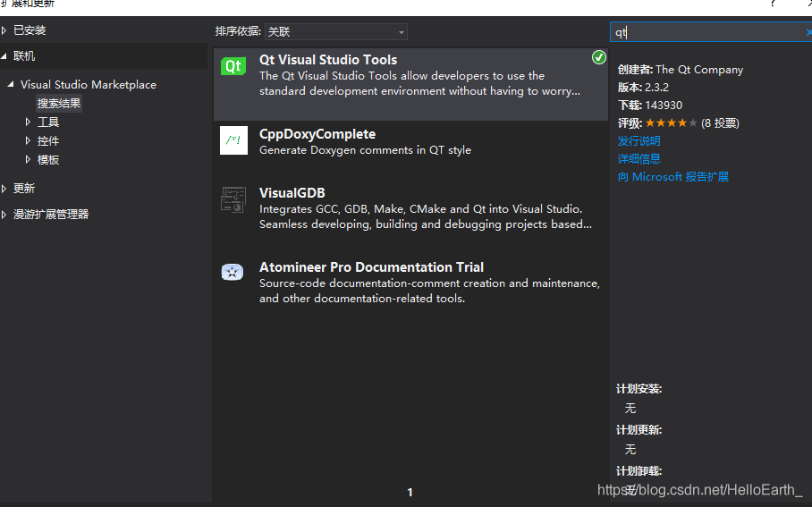Viewport: 812px width, 507px height.
Task: Select the CppDoxyComplete extension title
Action: click(317, 134)
